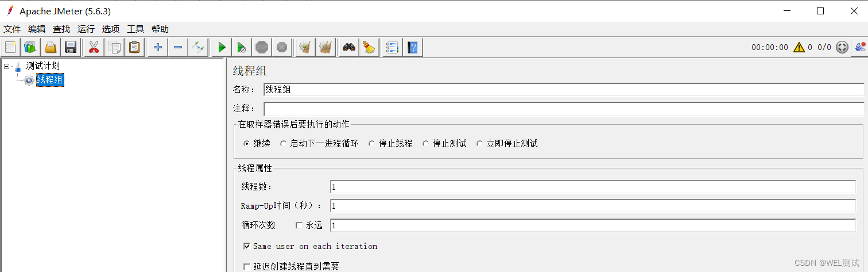Open a test plan file from toolbar
This screenshot has height=272, width=868.
click(51, 47)
